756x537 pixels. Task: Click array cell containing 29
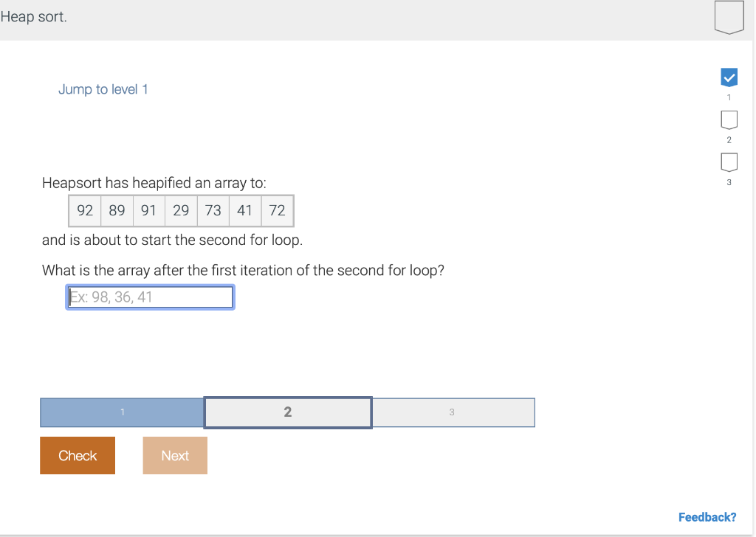pyautogui.click(x=181, y=210)
